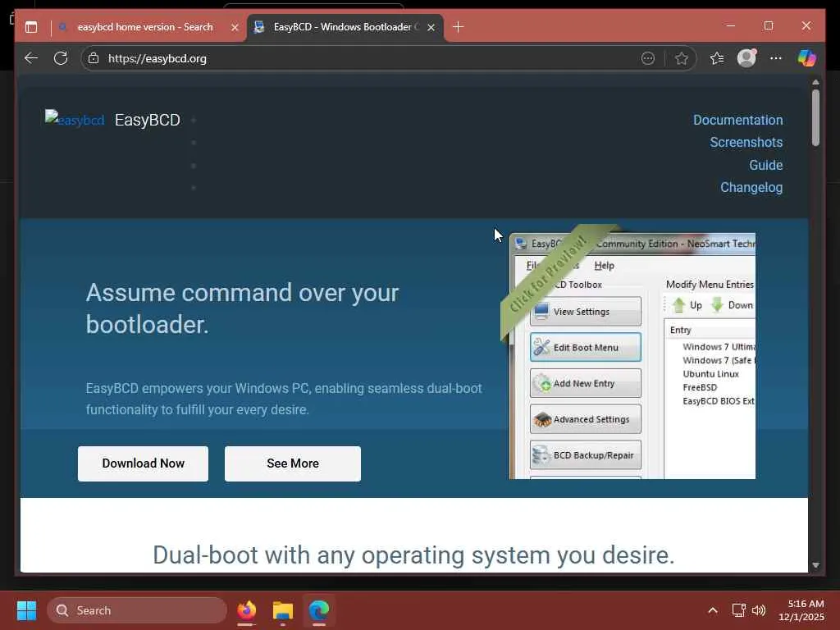Click the page vertical scrollbar thumb

[815, 117]
